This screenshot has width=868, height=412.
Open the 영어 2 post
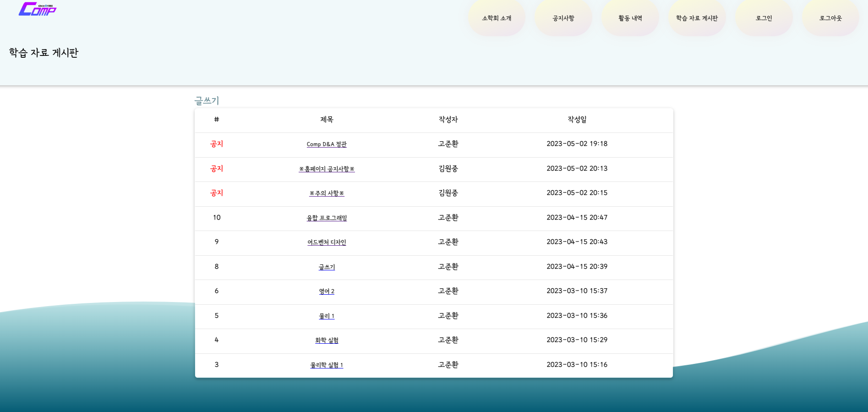point(327,291)
